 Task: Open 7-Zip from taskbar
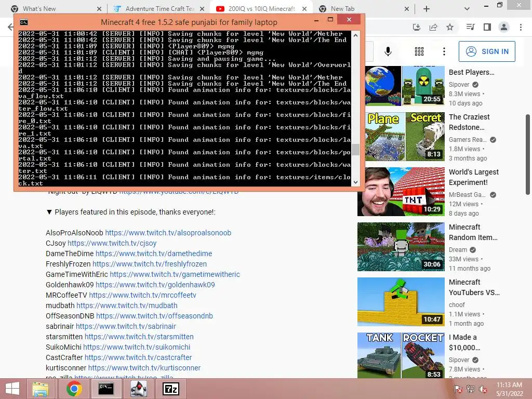click(x=170, y=389)
